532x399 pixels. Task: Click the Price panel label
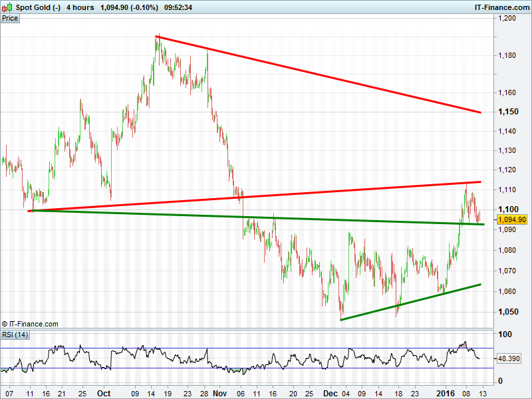coord(10,18)
